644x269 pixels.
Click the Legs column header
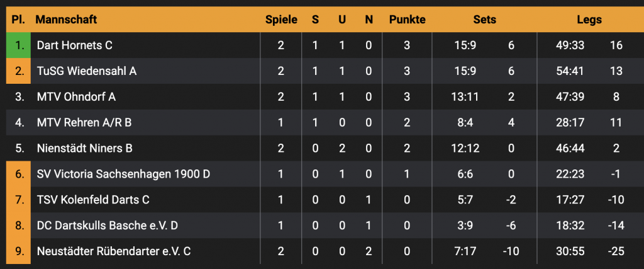click(x=589, y=20)
